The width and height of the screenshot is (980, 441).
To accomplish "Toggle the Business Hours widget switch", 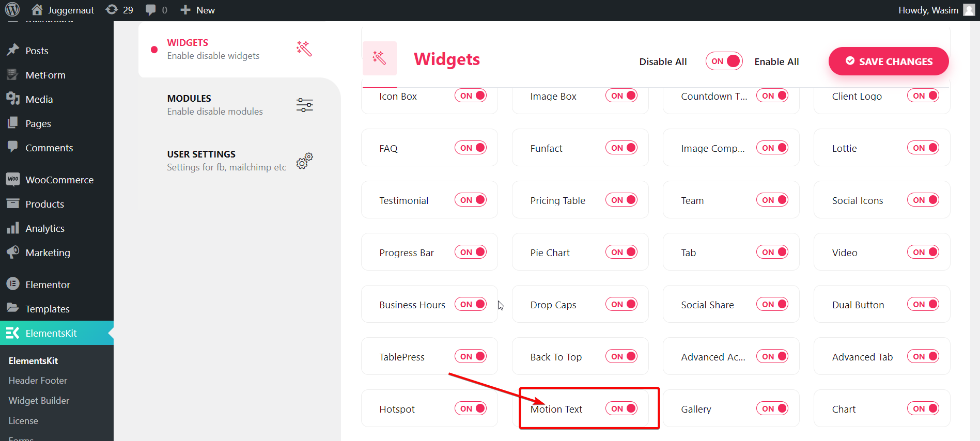I will (x=471, y=304).
